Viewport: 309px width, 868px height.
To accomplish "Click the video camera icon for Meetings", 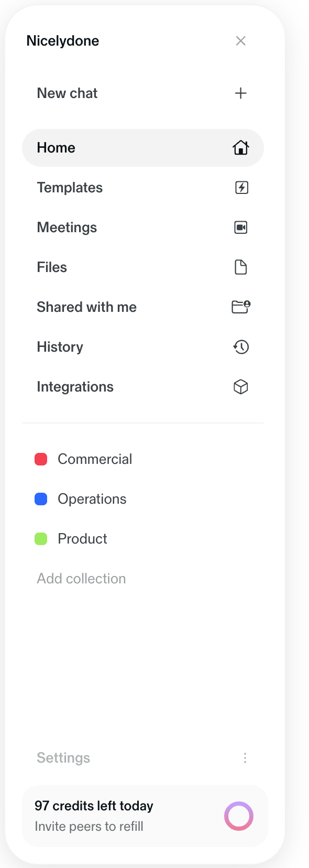I will coord(240,227).
